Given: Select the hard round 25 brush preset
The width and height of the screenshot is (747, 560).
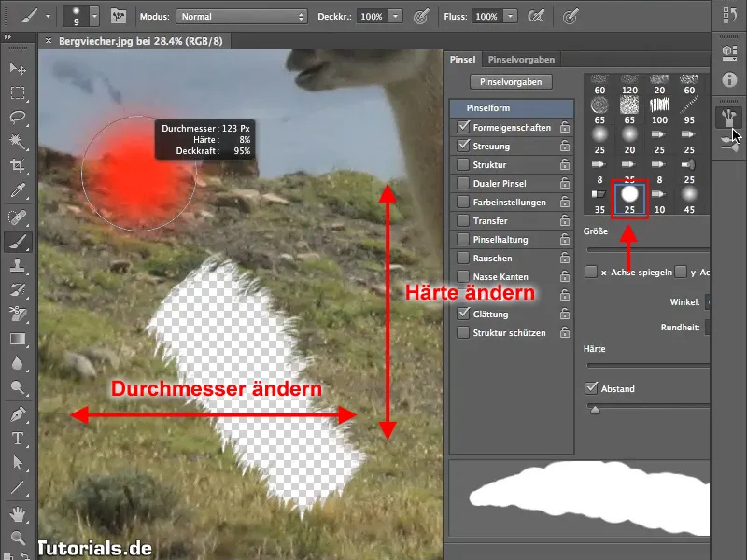Looking at the screenshot, I should (629, 199).
